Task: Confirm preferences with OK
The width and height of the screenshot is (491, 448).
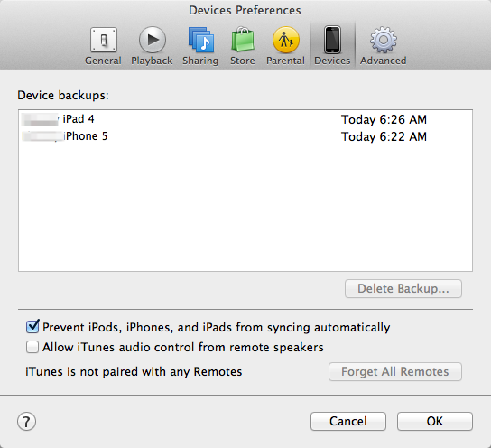Action: point(435,422)
